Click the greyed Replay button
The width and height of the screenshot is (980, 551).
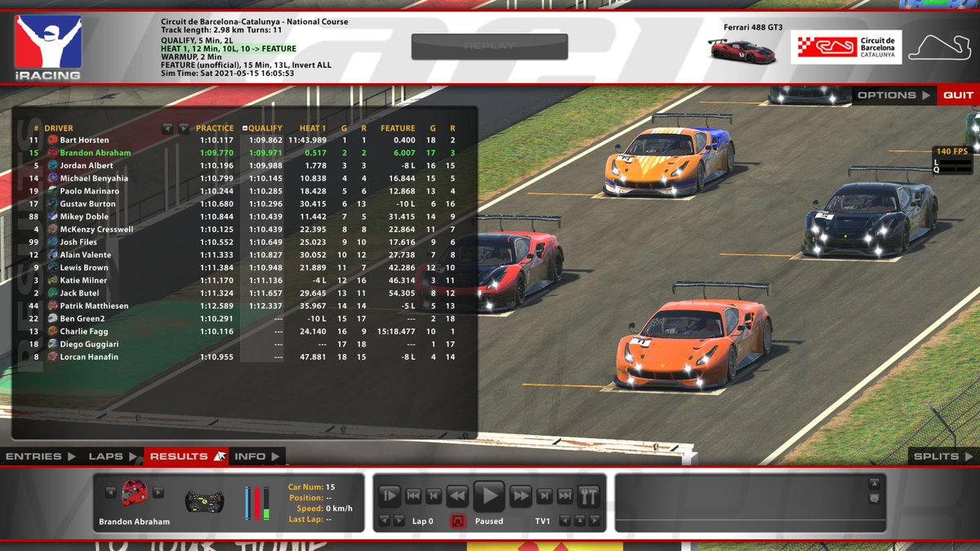coord(489,46)
